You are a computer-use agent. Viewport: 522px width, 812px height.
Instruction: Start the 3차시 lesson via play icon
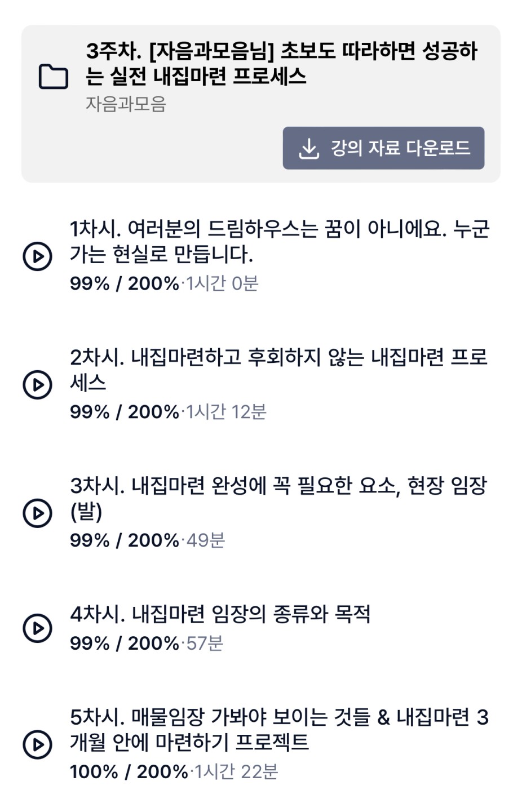coord(37,513)
